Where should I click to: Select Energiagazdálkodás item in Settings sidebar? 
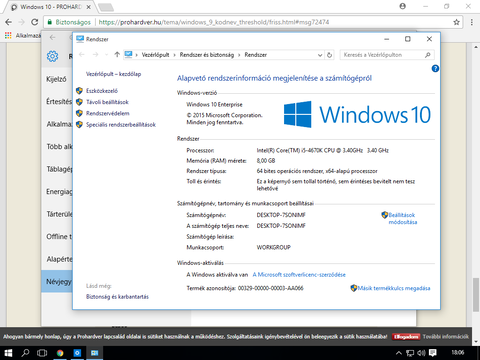click(x=57, y=192)
